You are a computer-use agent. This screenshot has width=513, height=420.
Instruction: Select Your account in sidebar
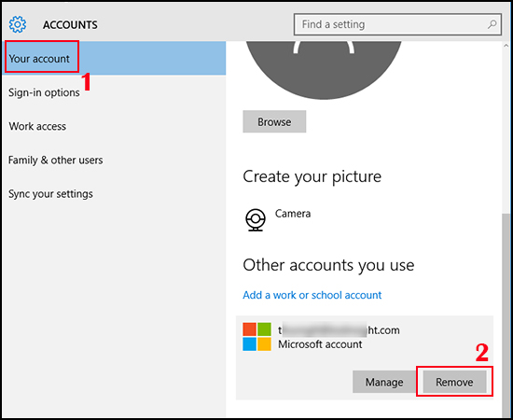[x=114, y=58]
